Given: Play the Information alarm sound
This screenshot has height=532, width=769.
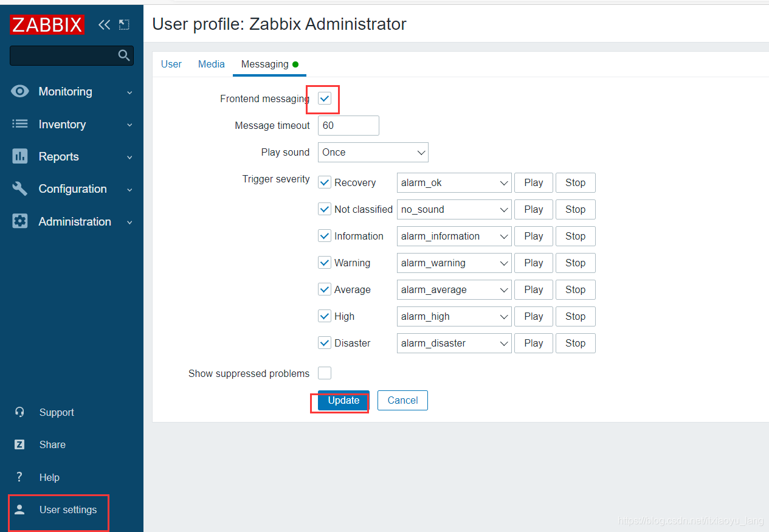Looking at the screenshot, I should click(x=534, y=236).
